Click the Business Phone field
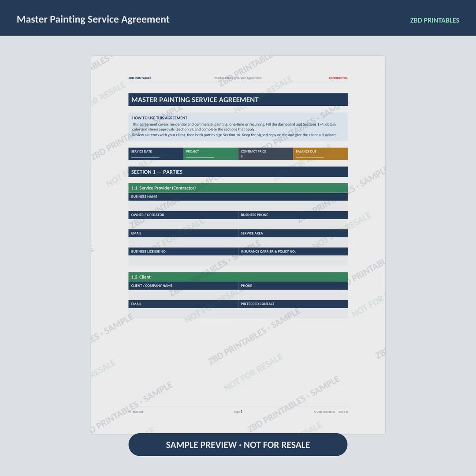The width and height of the screenshot is (476, 476). [x=293, y=224]
